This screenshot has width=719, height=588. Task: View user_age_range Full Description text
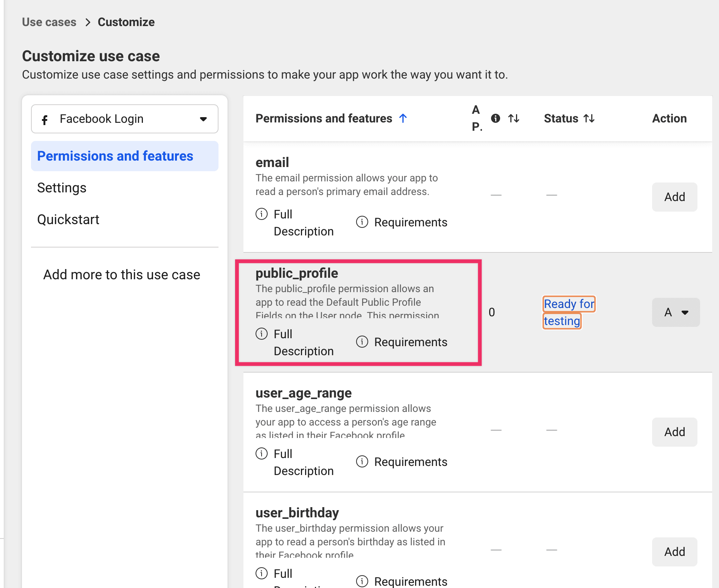point(304,462)
